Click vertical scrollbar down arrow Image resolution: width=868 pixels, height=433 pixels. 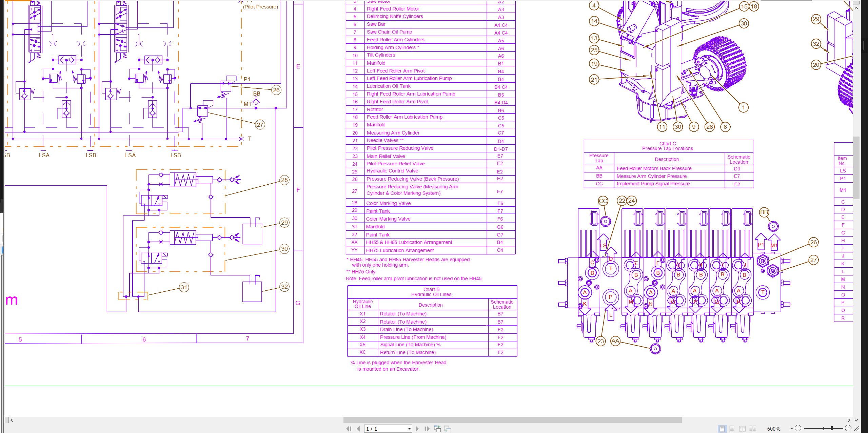[x=856, y=420]
